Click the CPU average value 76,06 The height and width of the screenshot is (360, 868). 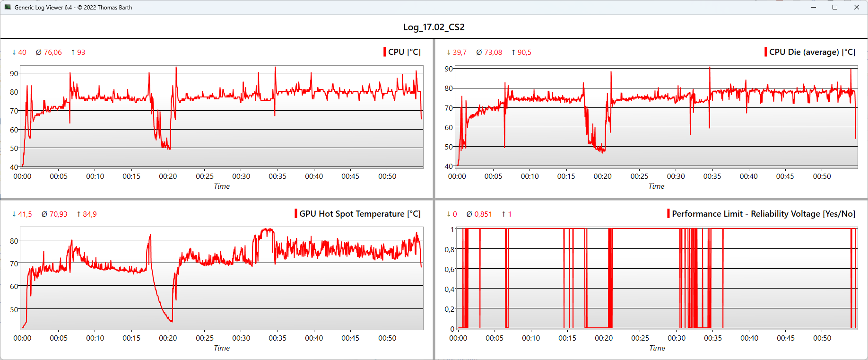click(52, 53)
